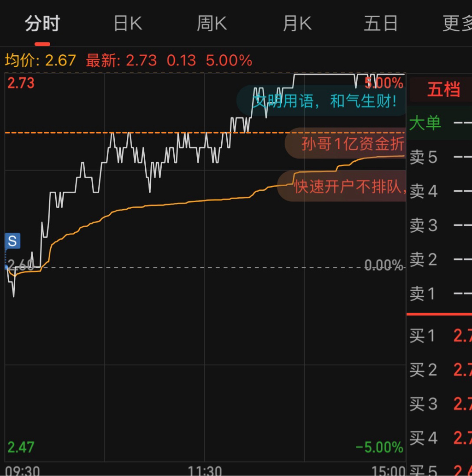Open the 大单 large orders row
The width and height of the screenshot is (472, 476).
(x=440, y=123)
